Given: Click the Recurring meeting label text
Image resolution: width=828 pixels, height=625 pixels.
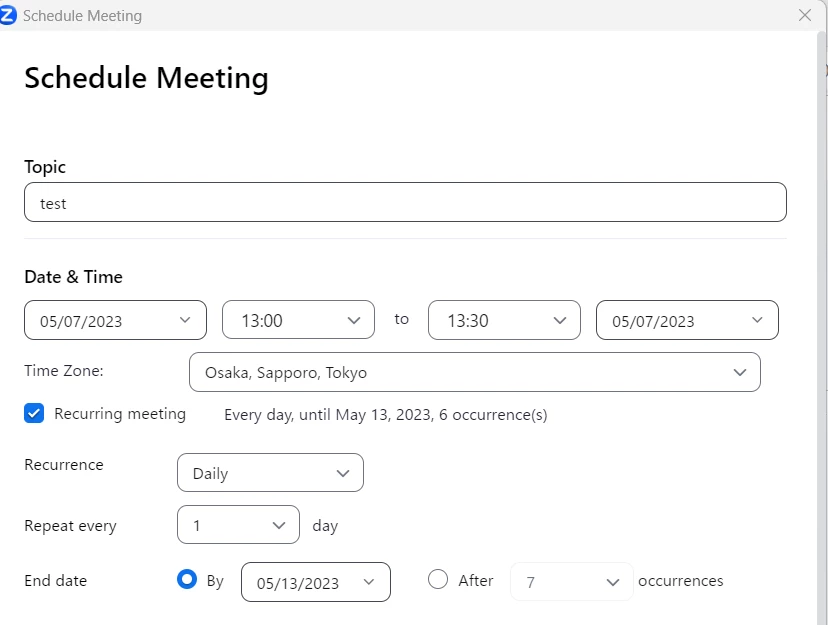Looking at the screenshot, I should [120, 413].
